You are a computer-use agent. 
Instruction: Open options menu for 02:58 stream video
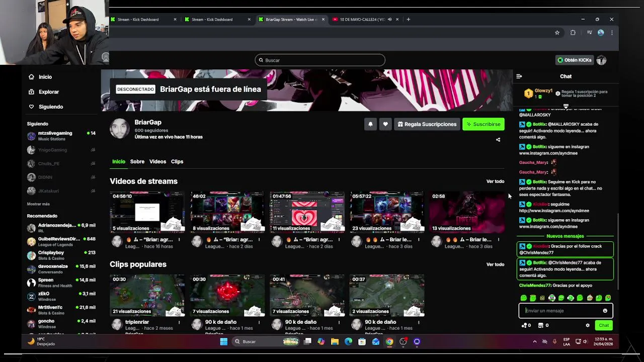499,240
